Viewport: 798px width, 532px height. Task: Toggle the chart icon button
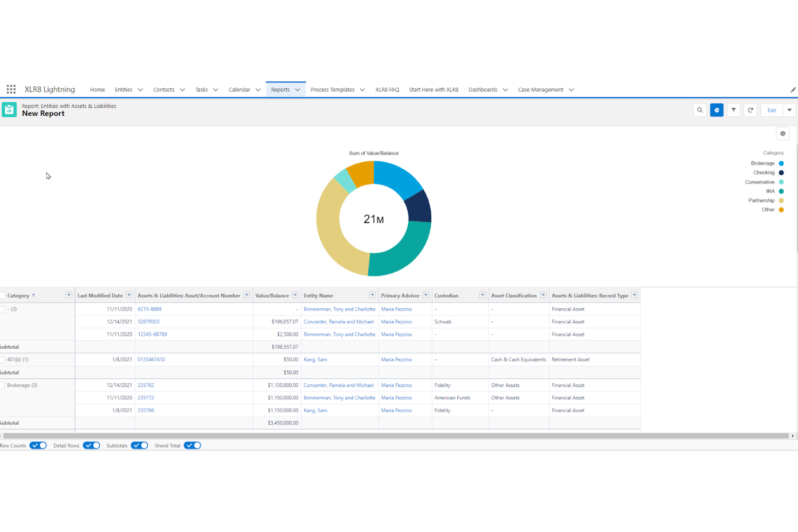717,110
